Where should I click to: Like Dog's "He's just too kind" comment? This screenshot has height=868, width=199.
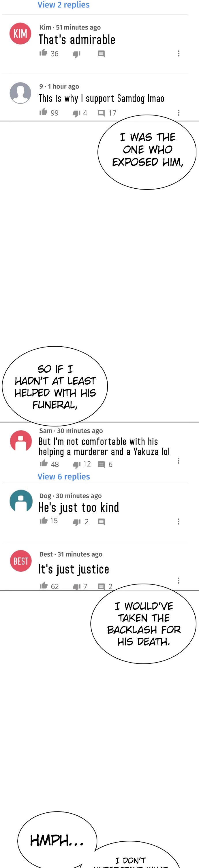(43, 521)
